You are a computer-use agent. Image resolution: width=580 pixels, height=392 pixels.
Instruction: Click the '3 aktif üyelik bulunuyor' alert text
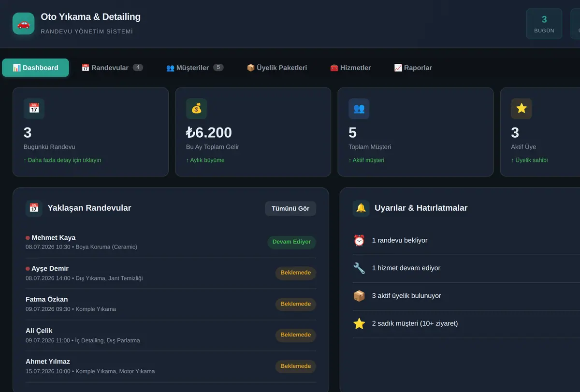click(406, 296)
